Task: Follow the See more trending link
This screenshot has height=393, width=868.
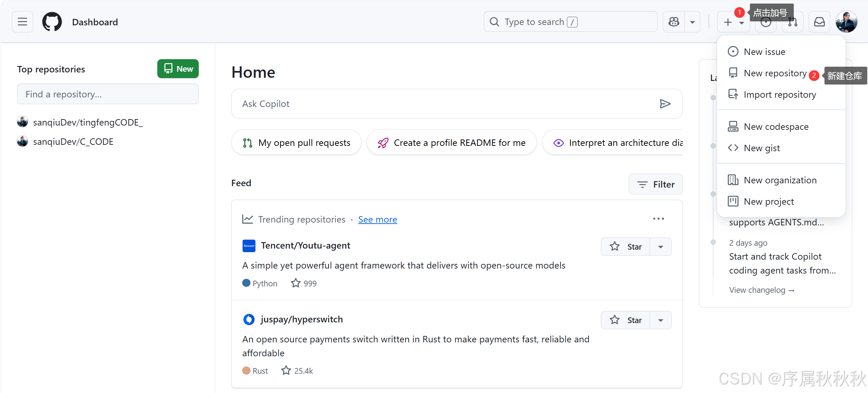Action: point(377,219)
